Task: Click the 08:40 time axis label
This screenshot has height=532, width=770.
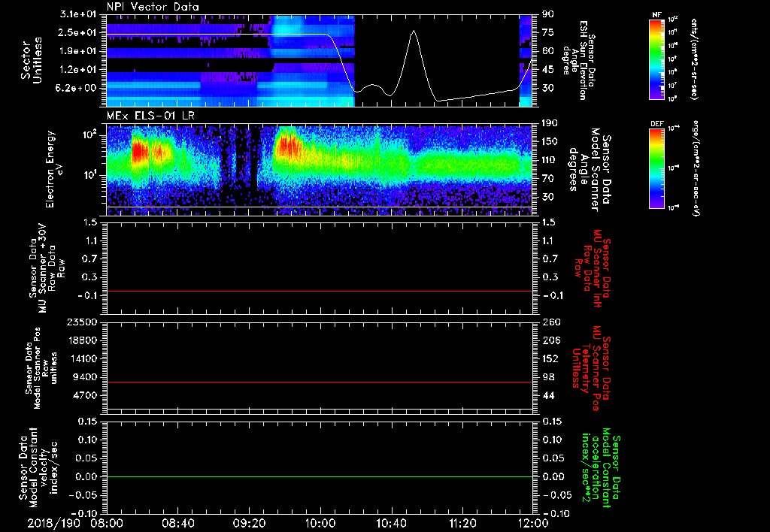Action: click(177, 523)
